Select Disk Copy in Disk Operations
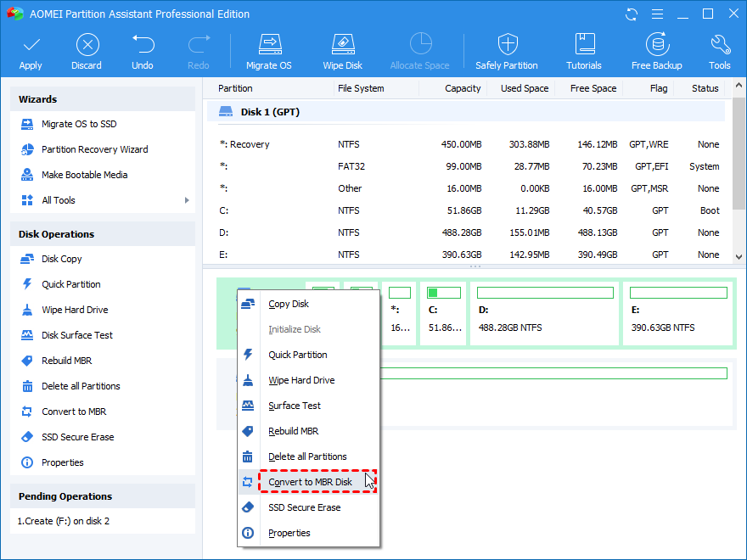 coord(60,259)
